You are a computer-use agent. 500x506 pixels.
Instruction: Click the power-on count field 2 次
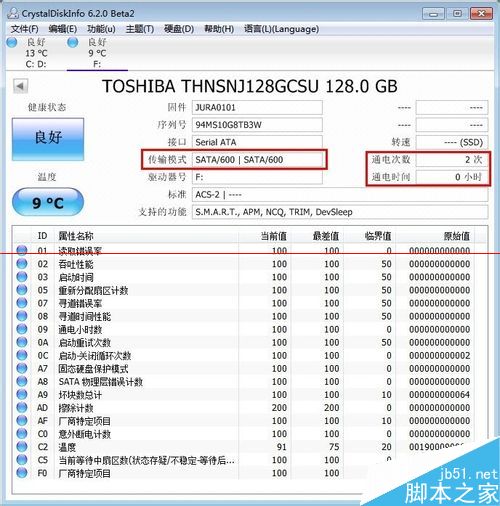pos(452,160)
